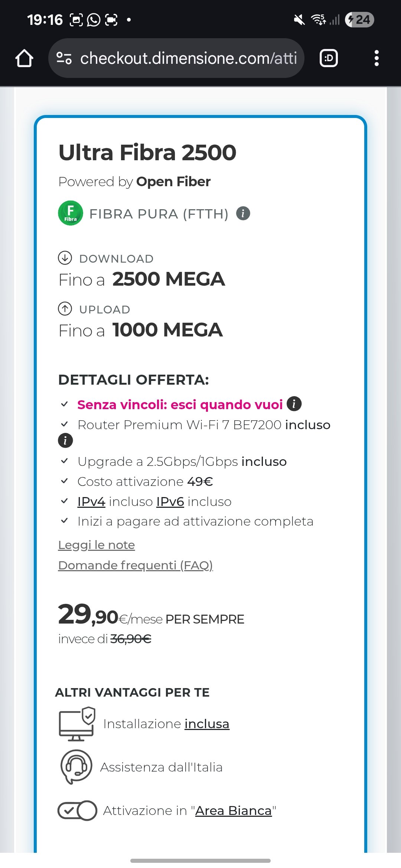Tap info icon next to Senza vincoli
The width and height of the screenshot is (401, 868).
(x=294, y=404)
